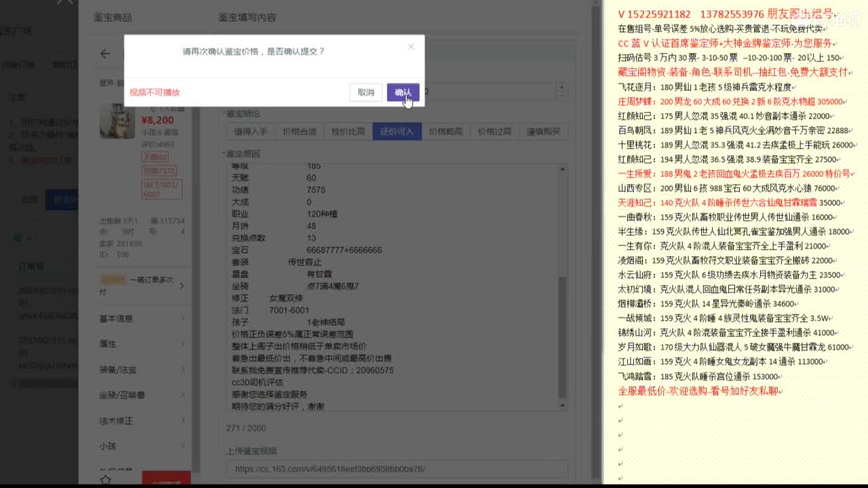
Task: Click the 飞鸿踏雪 listing in document
Action: coord(698,376)
